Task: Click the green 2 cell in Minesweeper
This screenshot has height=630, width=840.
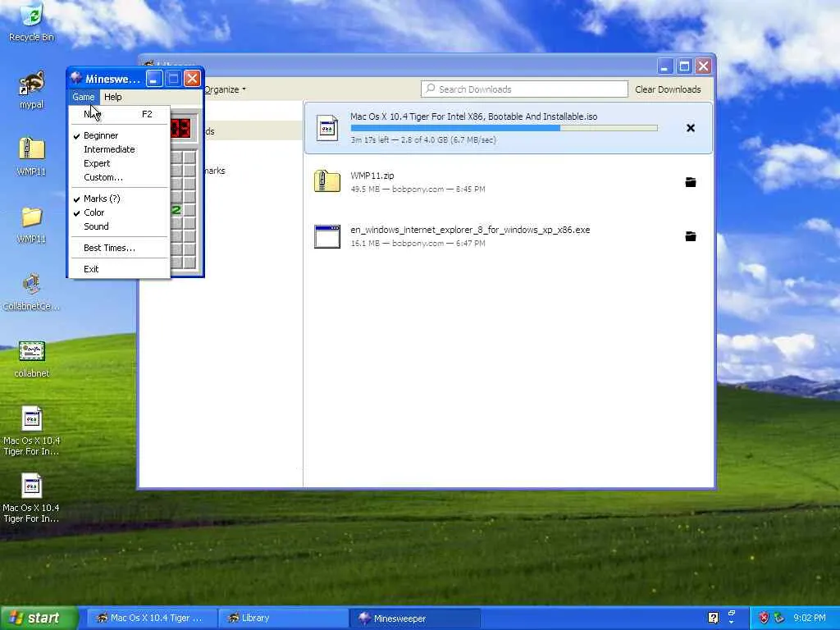Action: tap(176, 209)
